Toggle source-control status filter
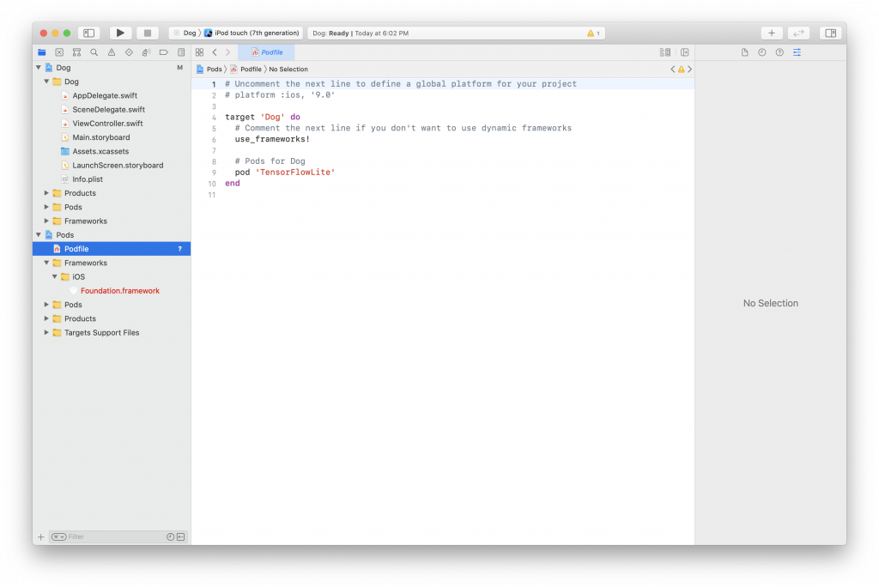Image resolution: width=879 pixels, height=588 pixels. pyautogui.click(x=181, y=536)
